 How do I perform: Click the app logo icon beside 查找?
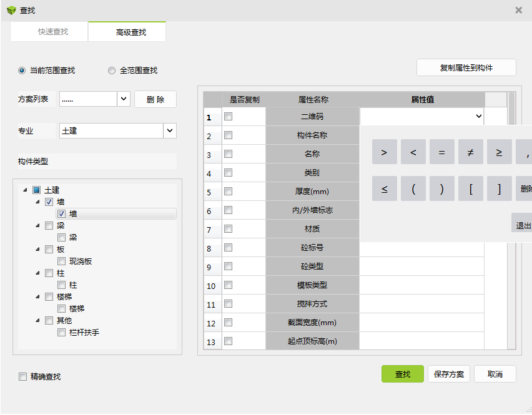[x=11, y=11]
